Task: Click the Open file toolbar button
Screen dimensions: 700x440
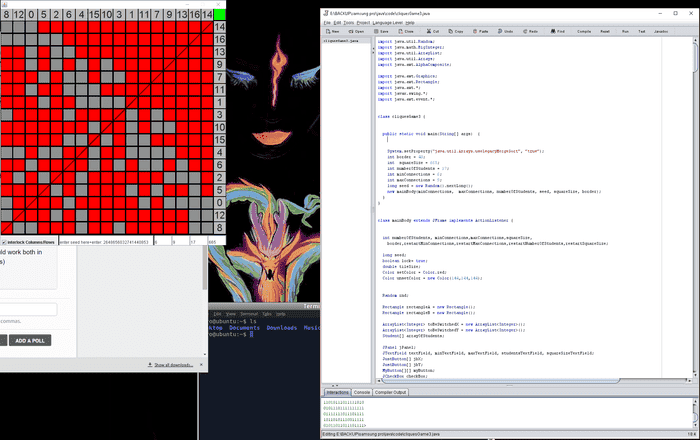Action: point(357,31)
